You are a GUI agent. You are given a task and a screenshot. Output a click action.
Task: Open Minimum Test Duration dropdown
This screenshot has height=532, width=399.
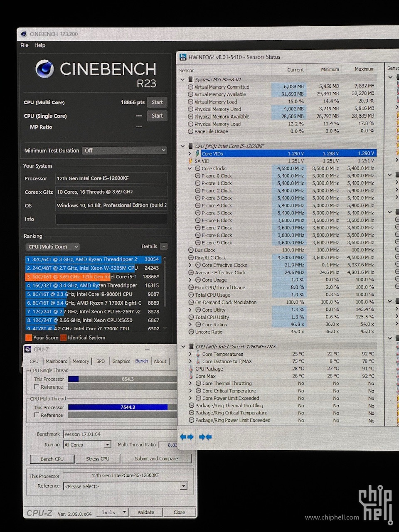click(125, 150)
